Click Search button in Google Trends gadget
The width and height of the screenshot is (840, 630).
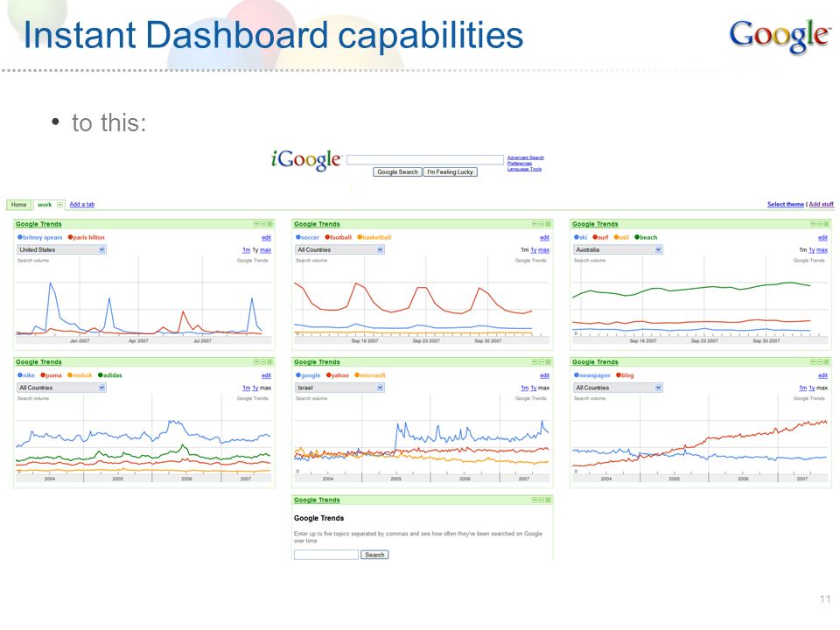coord(374,555)
